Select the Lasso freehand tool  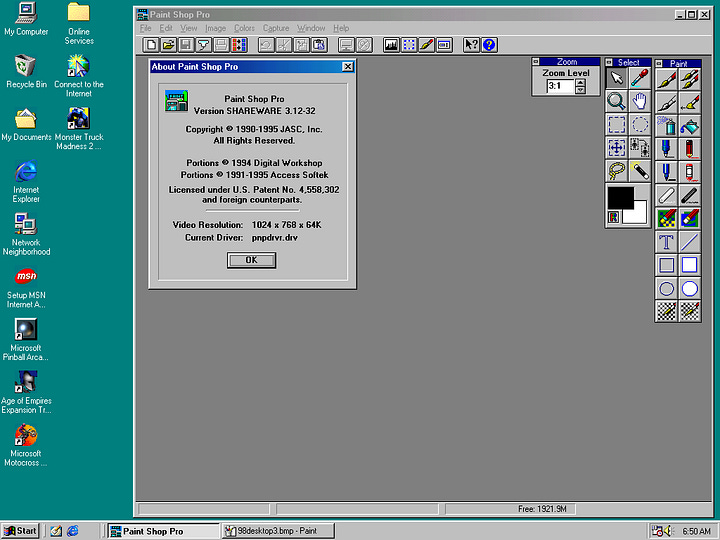[617, 171]
